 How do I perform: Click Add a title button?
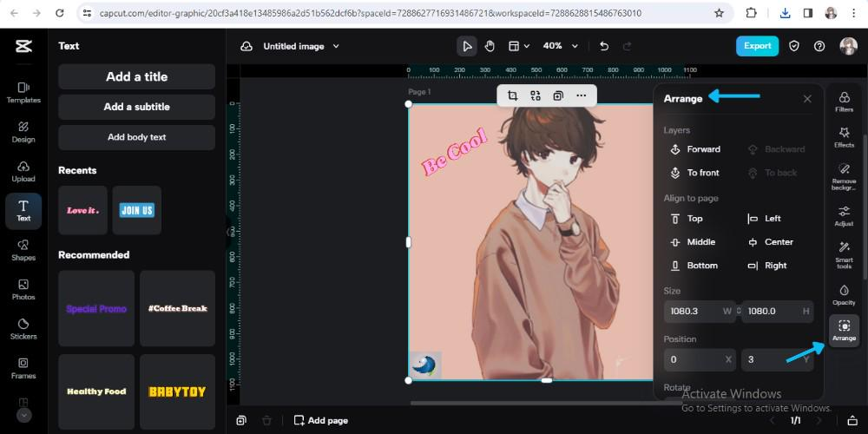[137, 76]
